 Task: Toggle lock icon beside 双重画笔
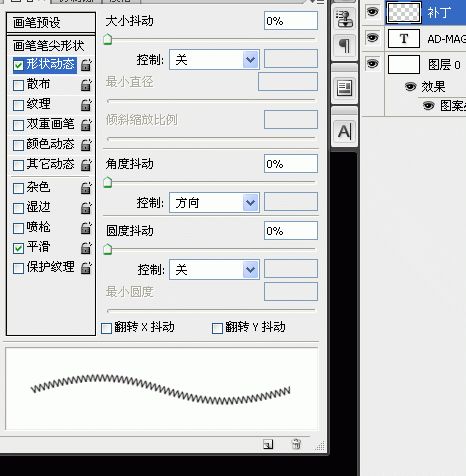[86, 125]
